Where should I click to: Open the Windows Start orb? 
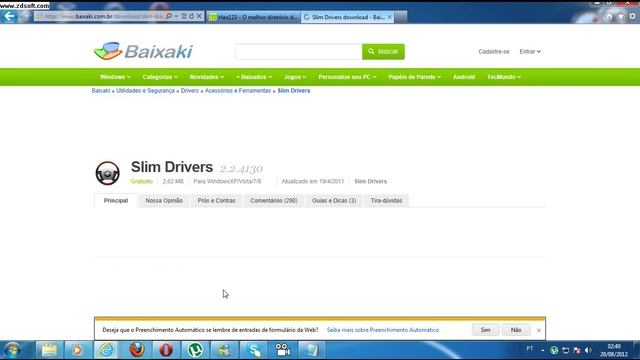[12, 350]
